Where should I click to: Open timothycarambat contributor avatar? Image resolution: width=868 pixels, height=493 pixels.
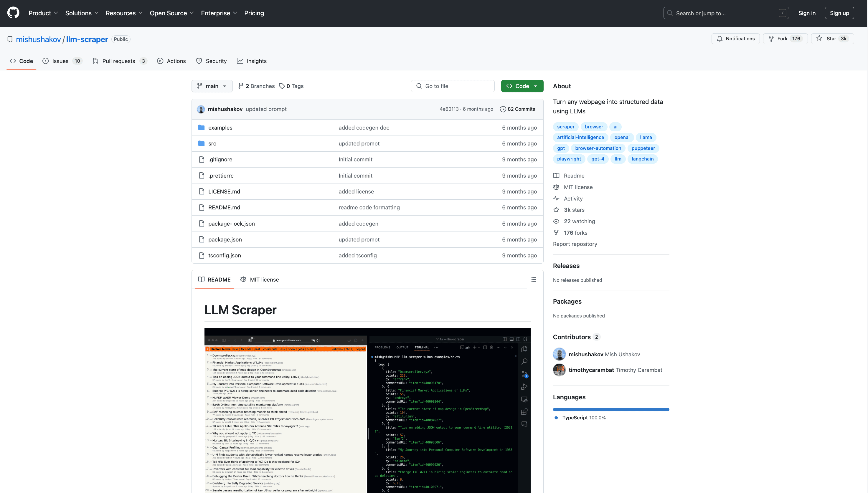pyautogui.click(x=559, y=370)
